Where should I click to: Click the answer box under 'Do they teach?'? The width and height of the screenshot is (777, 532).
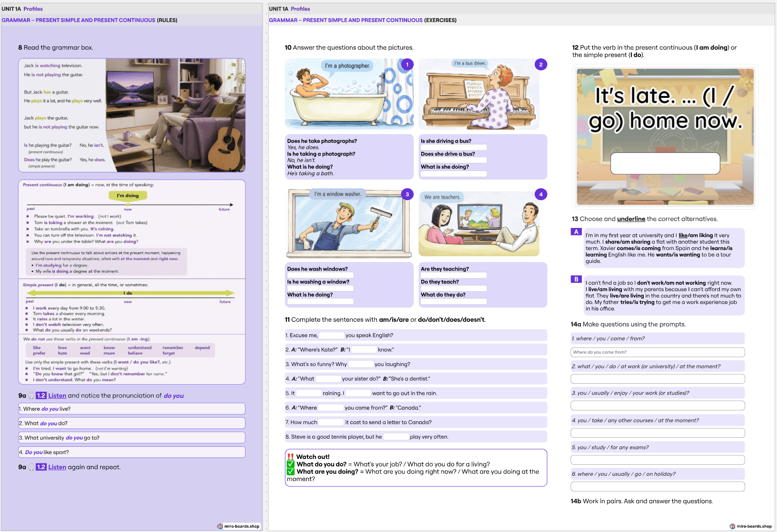pyautogui.click(x=454, y=289)
